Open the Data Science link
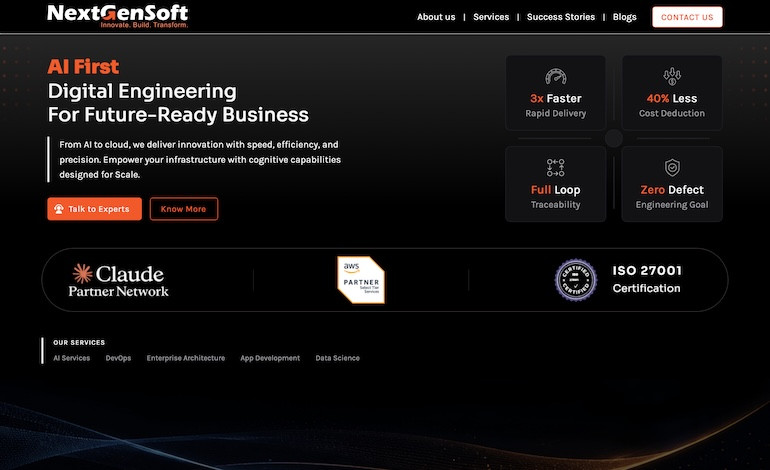Viewport: 770px width, 470px height. coord(337,358)
